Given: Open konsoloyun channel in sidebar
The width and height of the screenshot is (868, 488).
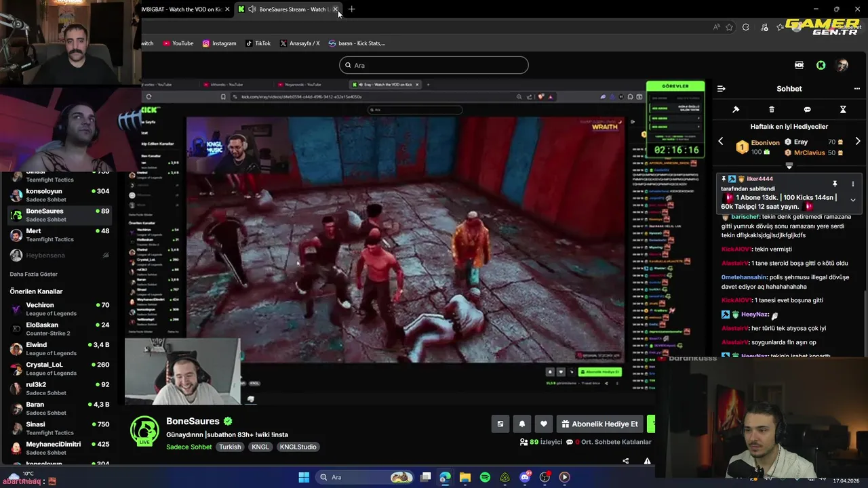Looking at the screenshot, I should (59, 195).
